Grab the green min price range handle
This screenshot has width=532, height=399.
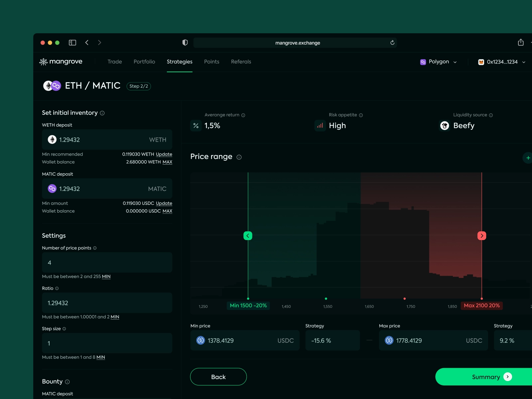pyautogui.click(x=248, y=236)
